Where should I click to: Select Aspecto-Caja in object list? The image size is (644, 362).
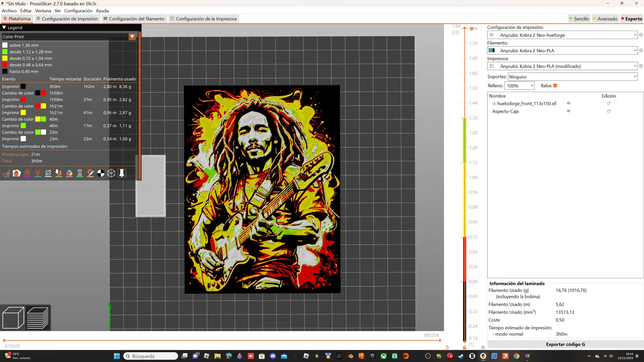pos(506,111)
